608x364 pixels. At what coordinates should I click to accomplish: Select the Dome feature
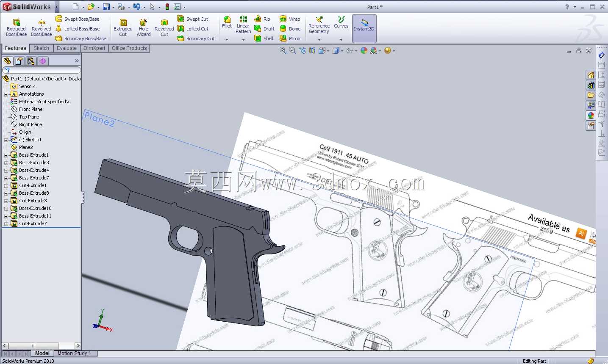click(290, 29)
